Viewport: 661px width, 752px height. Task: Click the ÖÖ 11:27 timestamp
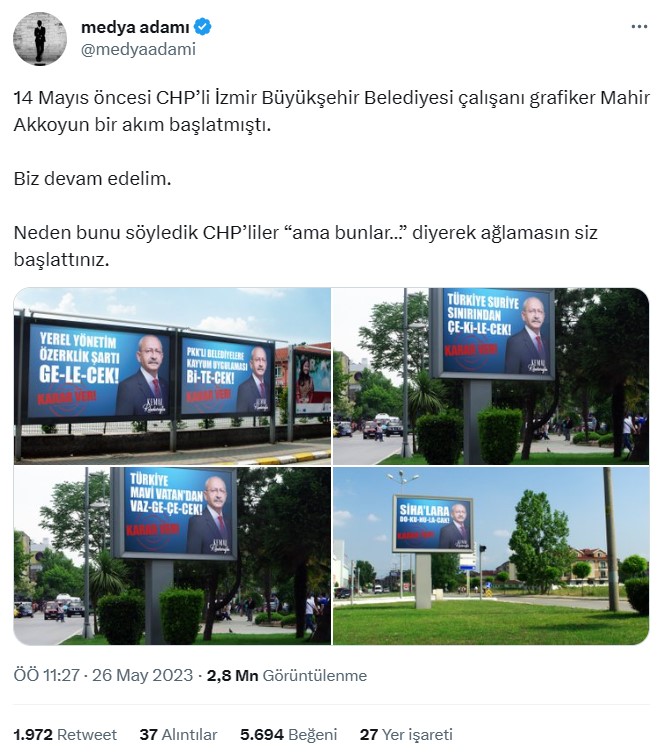47,675
